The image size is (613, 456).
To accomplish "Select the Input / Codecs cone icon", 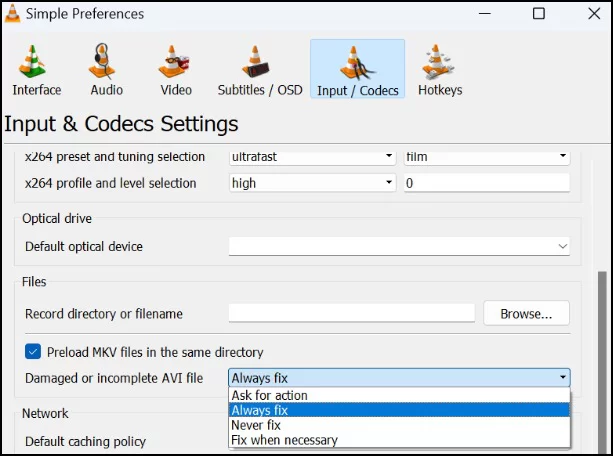I will pos(357,63).
